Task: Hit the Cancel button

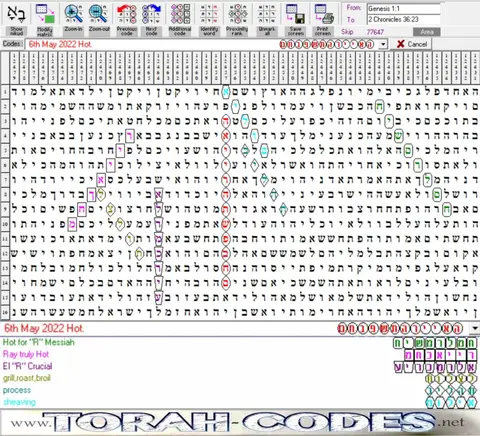Action: (x=412, y=44)
